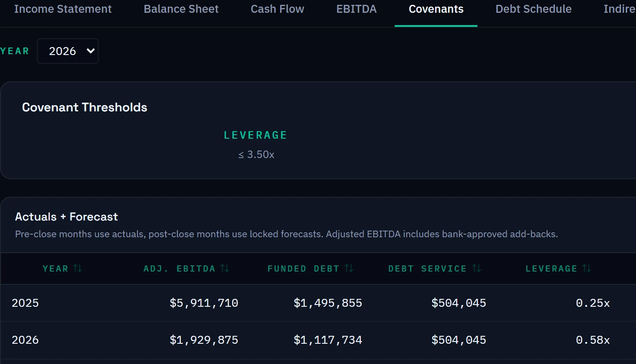Click the Covenant Thresholds heading
This screenshot has width=636, height=364.
coord(85,107)
